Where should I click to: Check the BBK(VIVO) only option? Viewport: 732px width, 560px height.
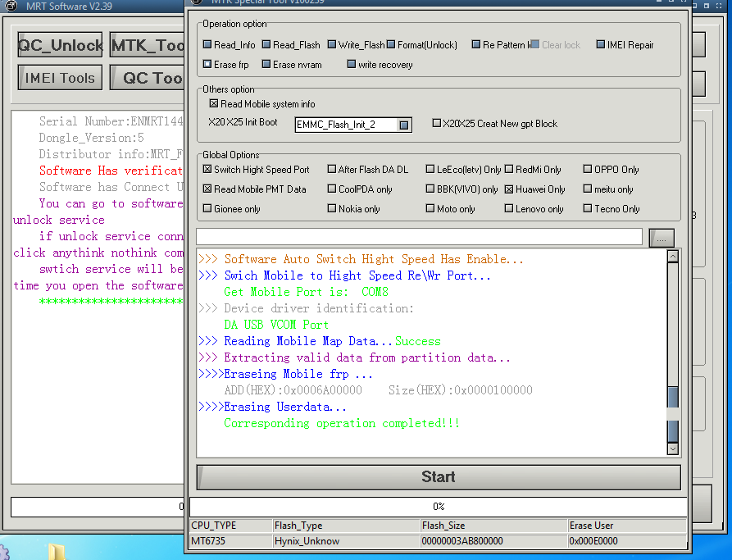point(430,189)
